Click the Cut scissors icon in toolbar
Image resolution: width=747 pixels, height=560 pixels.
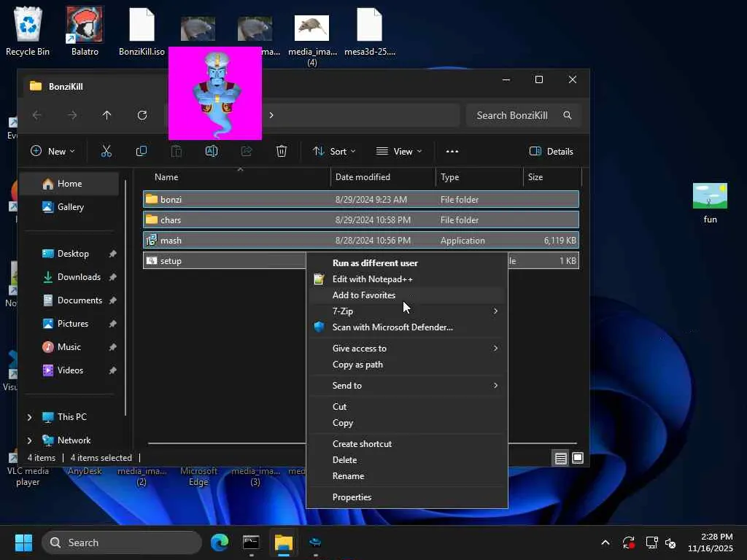click(x=107, y=151)
